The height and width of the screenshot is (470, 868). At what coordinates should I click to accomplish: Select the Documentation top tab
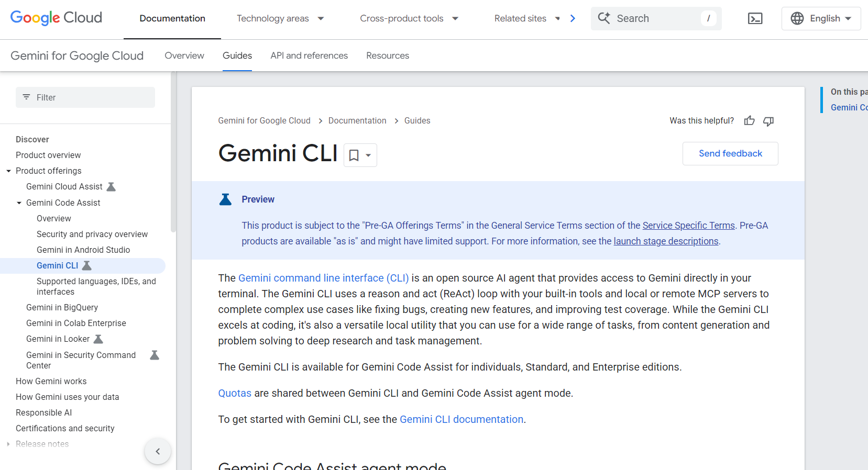tap(172, 19)
